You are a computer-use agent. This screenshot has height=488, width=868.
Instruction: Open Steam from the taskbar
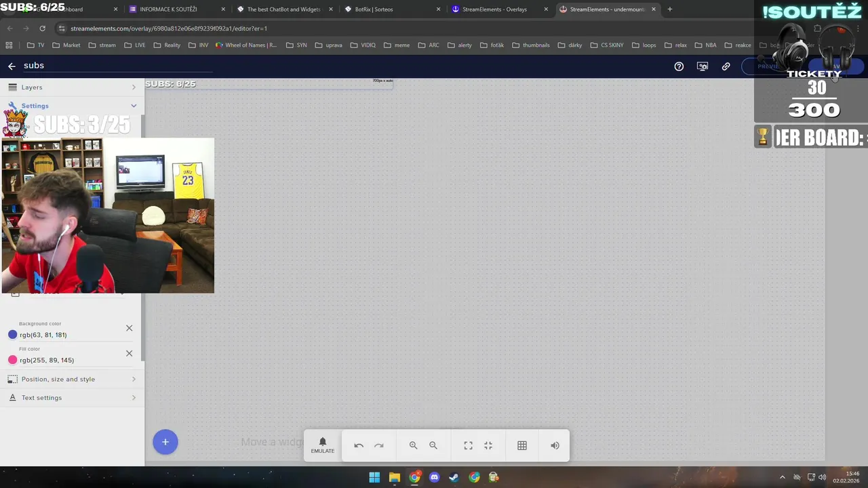point(454,477)
